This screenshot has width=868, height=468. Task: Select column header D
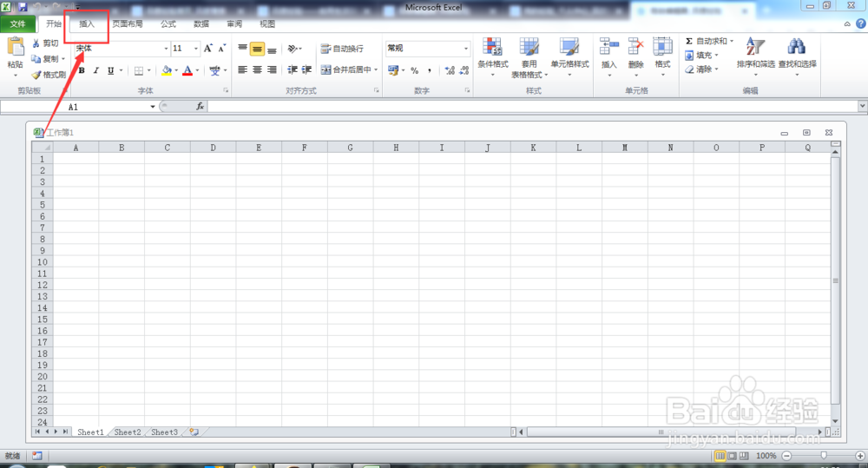point(214,148)
